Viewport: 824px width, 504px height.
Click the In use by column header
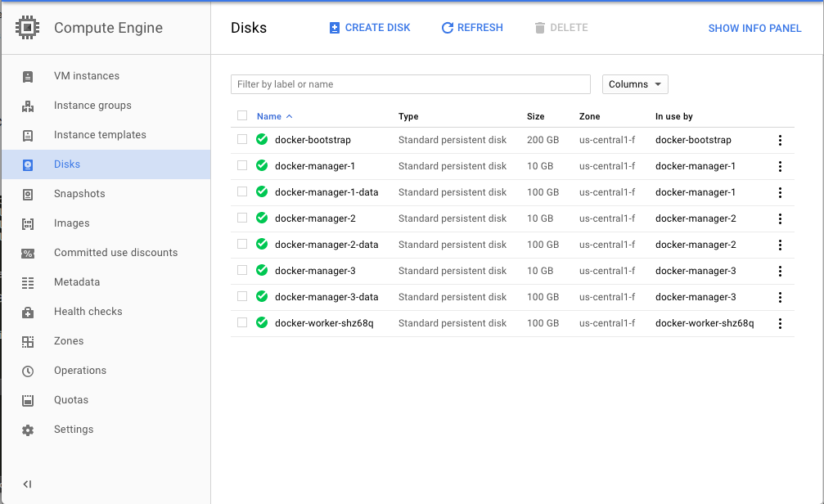(x=673, y=116)
